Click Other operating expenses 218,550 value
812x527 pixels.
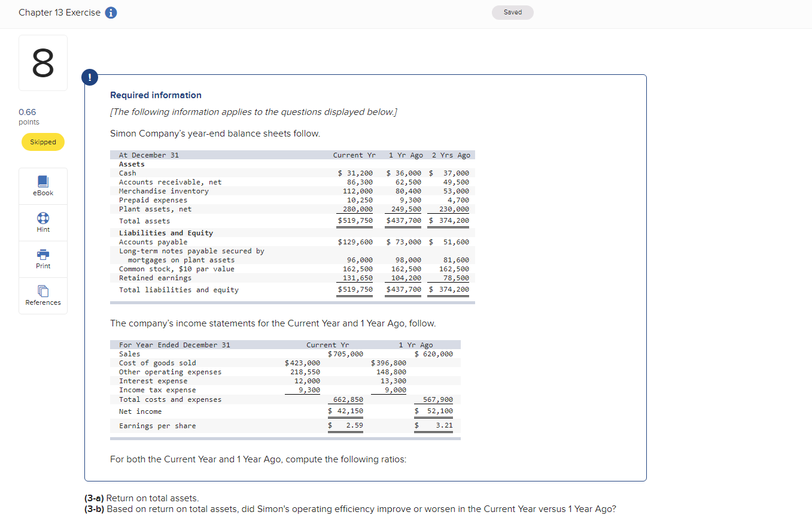305,372
